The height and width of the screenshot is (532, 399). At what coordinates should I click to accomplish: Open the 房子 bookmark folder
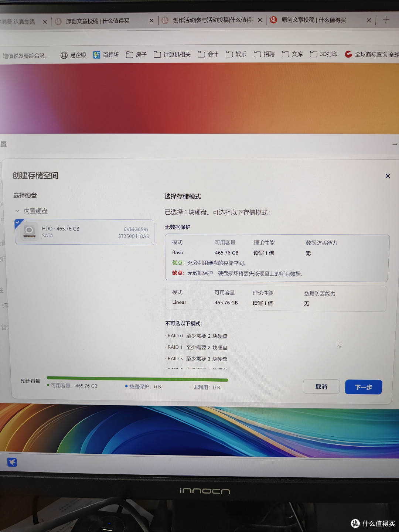point(136,55)
